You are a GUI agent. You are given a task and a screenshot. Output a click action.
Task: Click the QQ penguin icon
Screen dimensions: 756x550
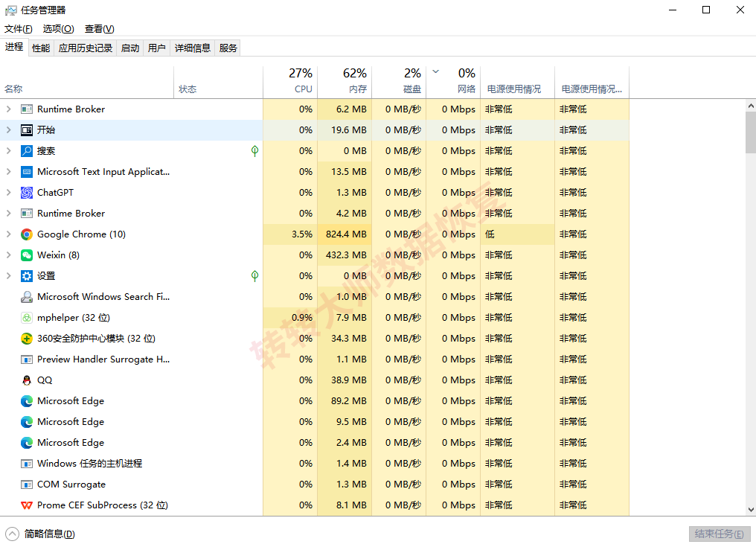pos(27,380)
